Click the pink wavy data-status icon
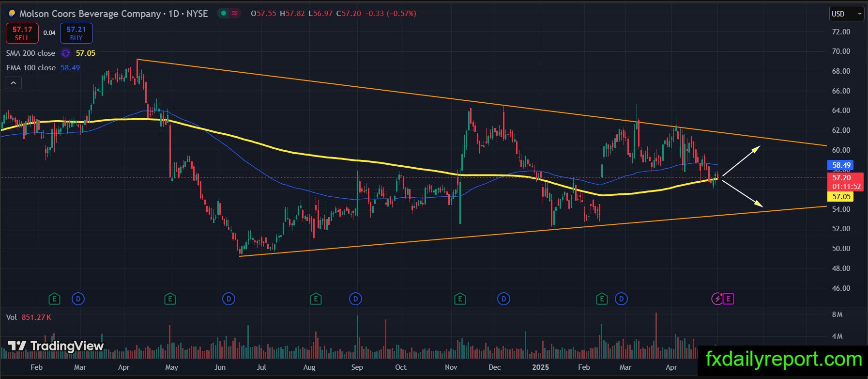This screenshot has width=868, height=379. click(235, 14)
